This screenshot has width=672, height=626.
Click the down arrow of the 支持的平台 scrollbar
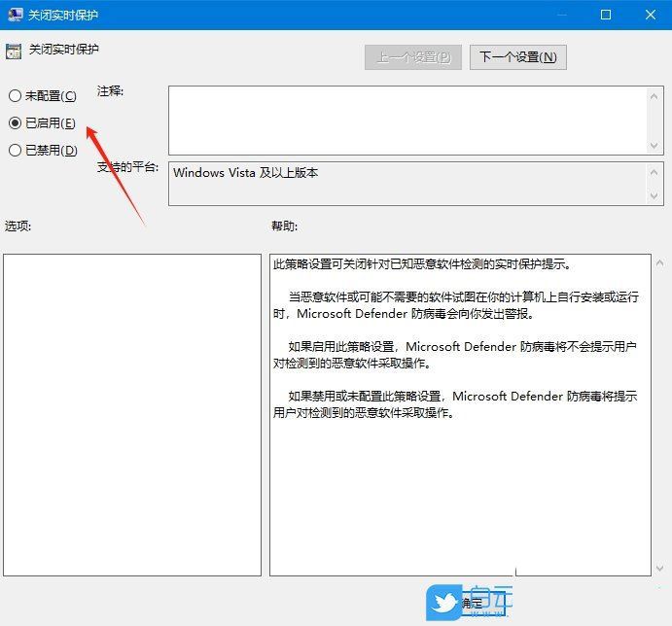tap(654, 195)
